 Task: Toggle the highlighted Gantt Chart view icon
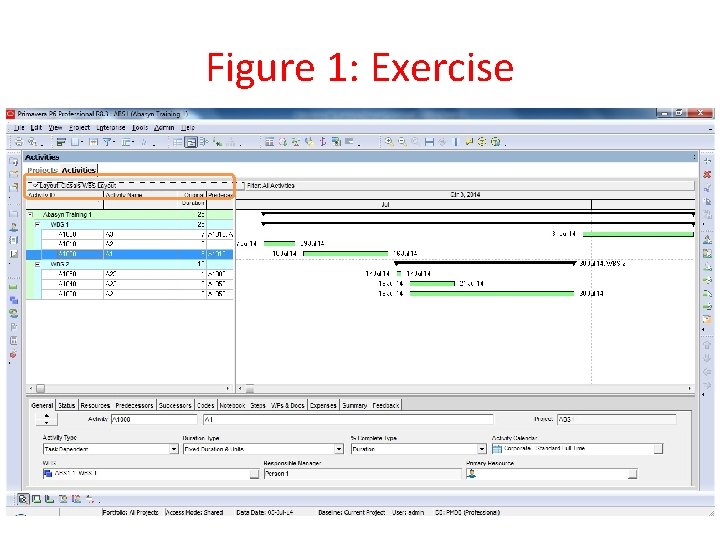tap(191, 142)
